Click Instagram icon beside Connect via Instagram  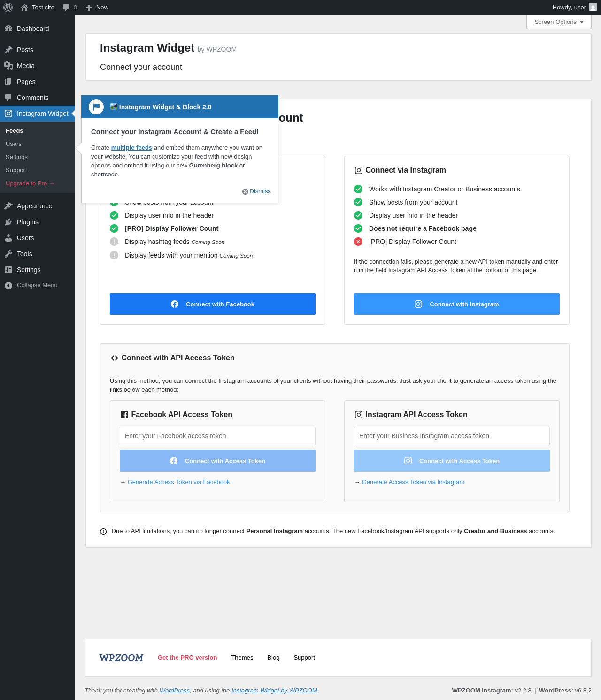click(359, 170)
